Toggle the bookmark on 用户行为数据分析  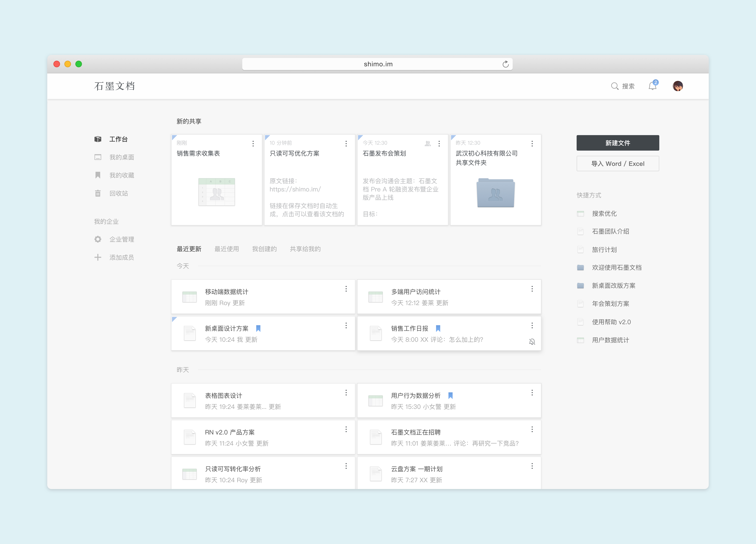coord(450,395)
